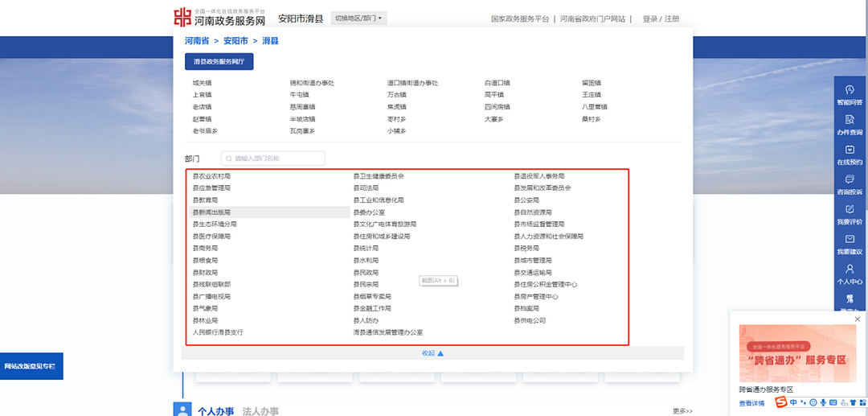Click the 智能问答 icon in right sidebar
The image size is (868, 416).
coord(850,89)
